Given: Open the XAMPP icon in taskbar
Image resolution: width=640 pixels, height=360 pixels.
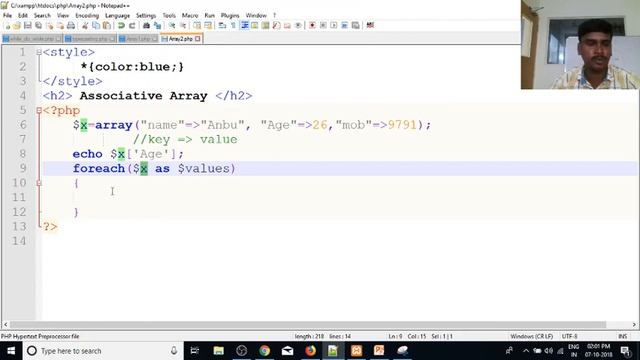Looking at the screenshot, I should pyautogui.click(x=356, y=351).
